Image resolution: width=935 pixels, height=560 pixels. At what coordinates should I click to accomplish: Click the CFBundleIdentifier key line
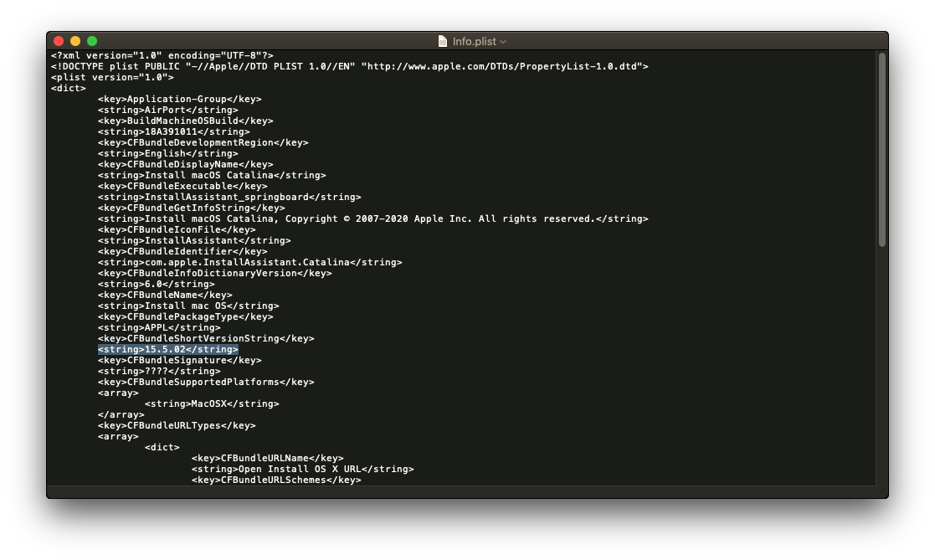pos(182,252)
